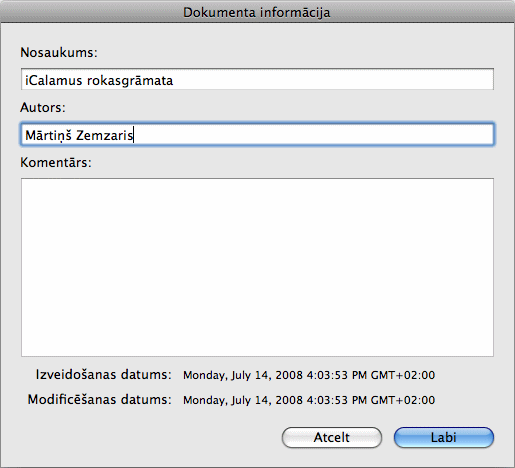Click the surname Zemzaris in the author field
The width and height of the screenshot is (515, 468).
click(x=105, y=135)
